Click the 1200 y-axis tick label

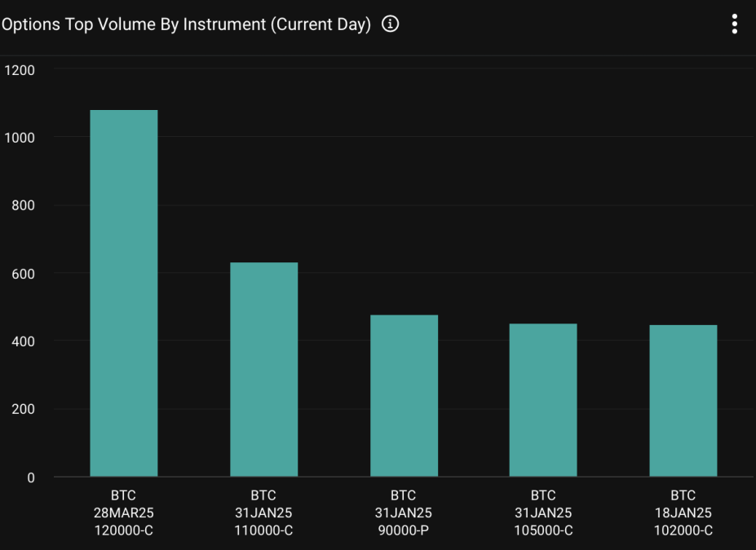pos(18,70)
